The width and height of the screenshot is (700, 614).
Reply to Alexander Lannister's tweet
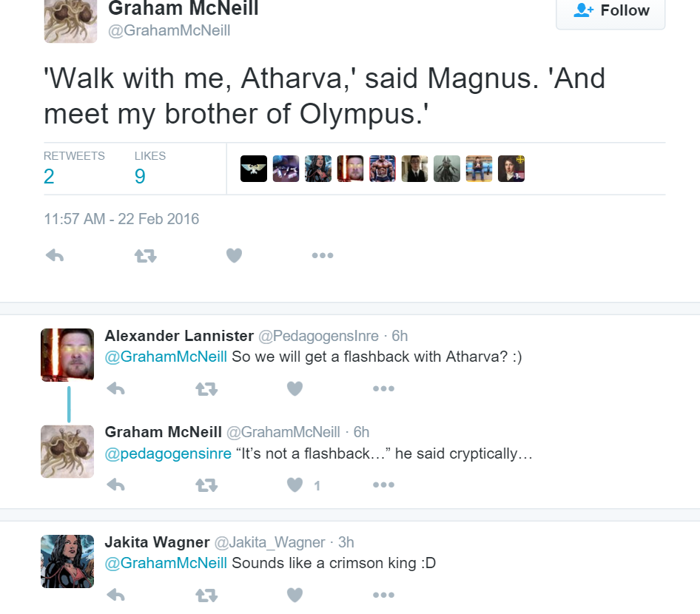tap(116, 389)
